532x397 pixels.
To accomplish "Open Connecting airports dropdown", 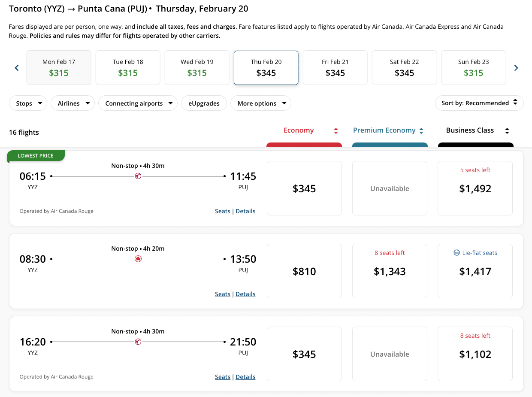I will (138, 103).
